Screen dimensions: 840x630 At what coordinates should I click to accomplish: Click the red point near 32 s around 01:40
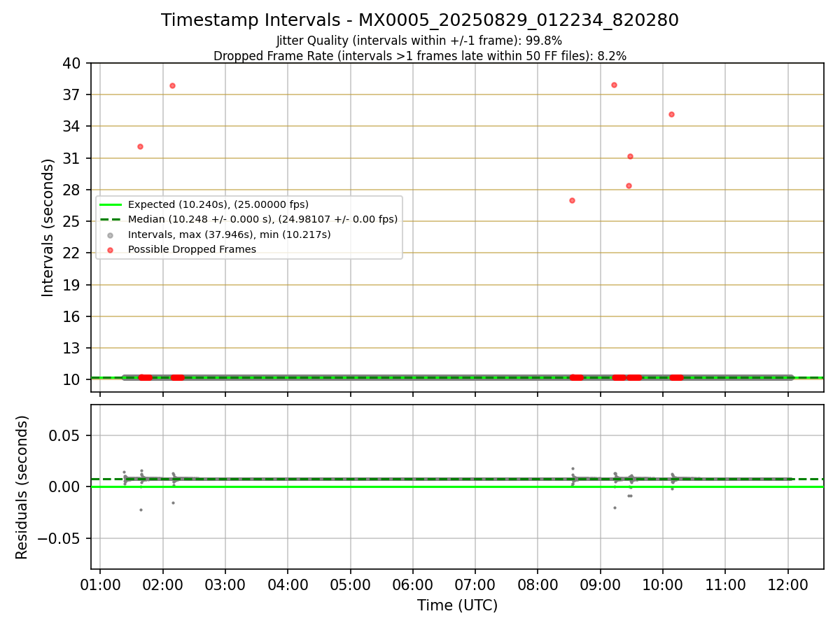(x=140, y=146)
